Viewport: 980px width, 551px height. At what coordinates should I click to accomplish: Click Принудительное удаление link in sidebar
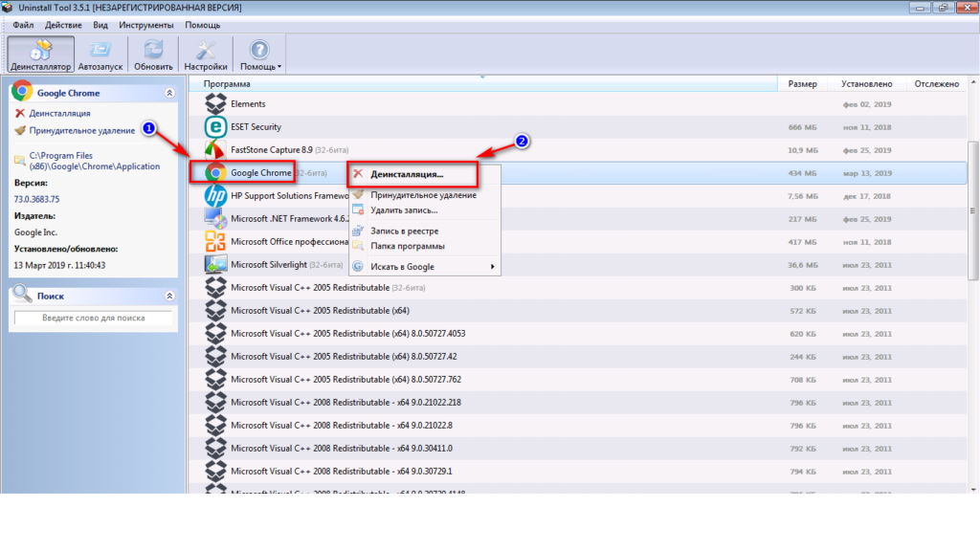point(82,130)
